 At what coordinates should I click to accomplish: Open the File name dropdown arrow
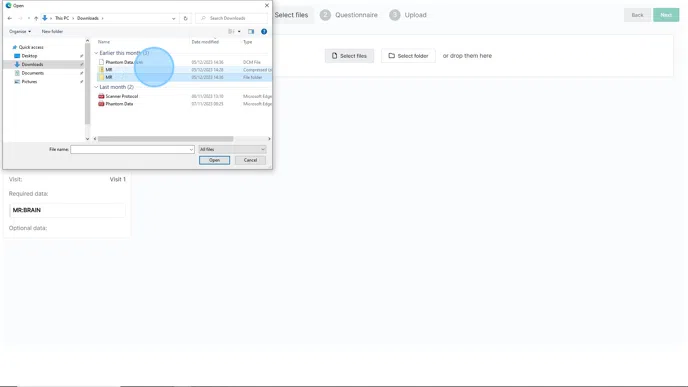pos(191,150)
